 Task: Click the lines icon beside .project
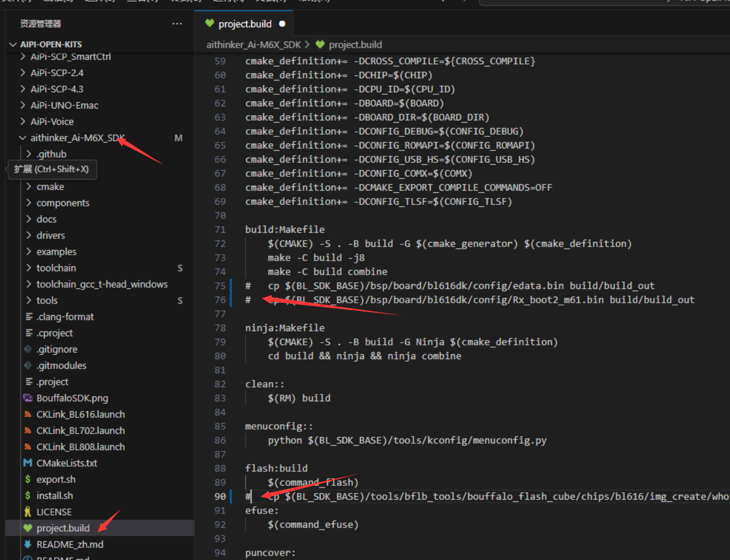pos(29,382)
